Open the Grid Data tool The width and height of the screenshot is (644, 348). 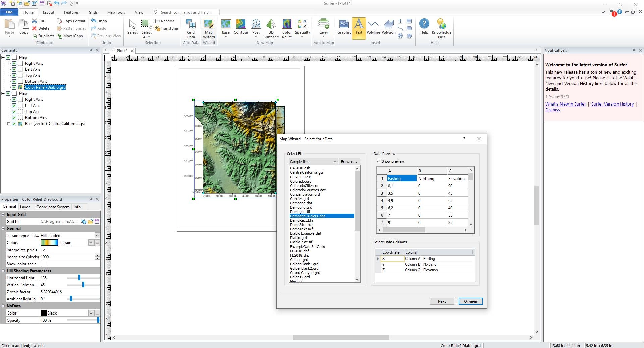(x=191, y=28)
